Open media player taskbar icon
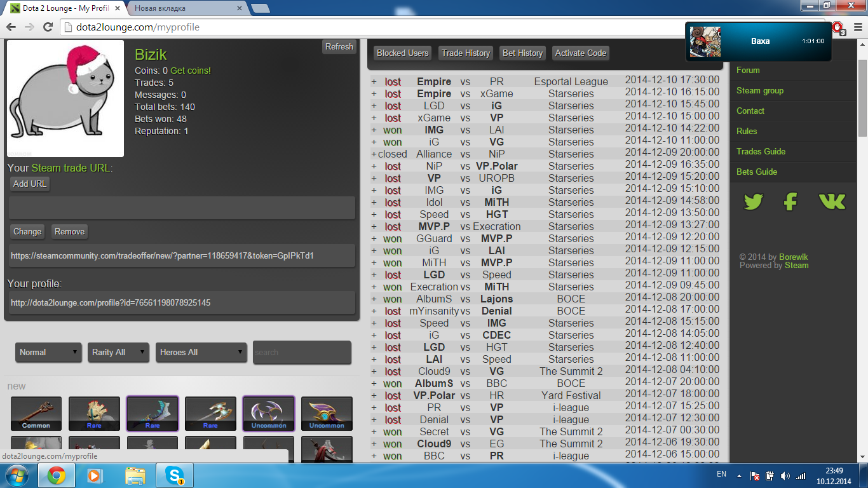This screenshot has width=868, height=488. pyautogui.click(x=95, y=475)
